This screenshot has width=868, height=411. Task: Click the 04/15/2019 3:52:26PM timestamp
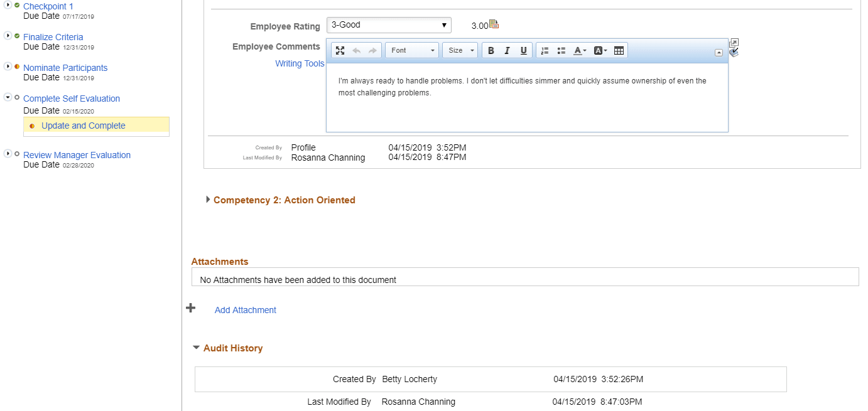pos(598,379)
